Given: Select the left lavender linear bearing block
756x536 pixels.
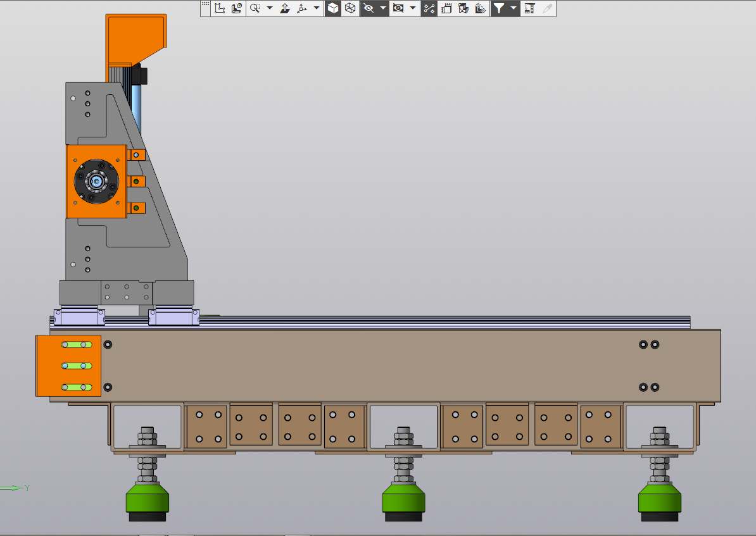Looking at the screenshot, I should click(79, 317).
